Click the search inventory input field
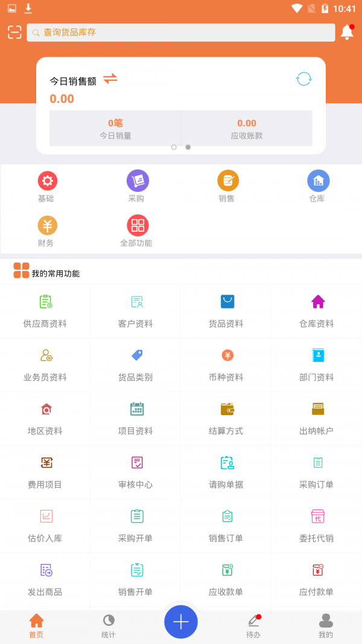This screenshot has height=644, width=362. (181, 33)
